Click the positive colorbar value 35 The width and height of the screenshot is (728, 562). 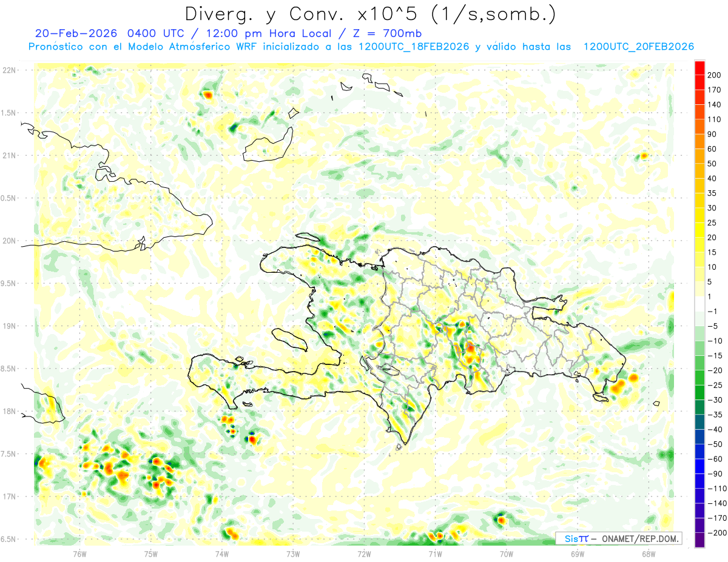click(712, 193)
